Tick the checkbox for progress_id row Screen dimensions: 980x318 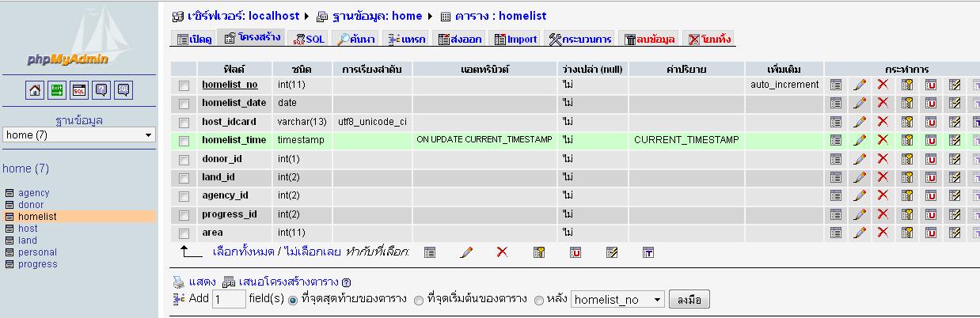(184, 215)
